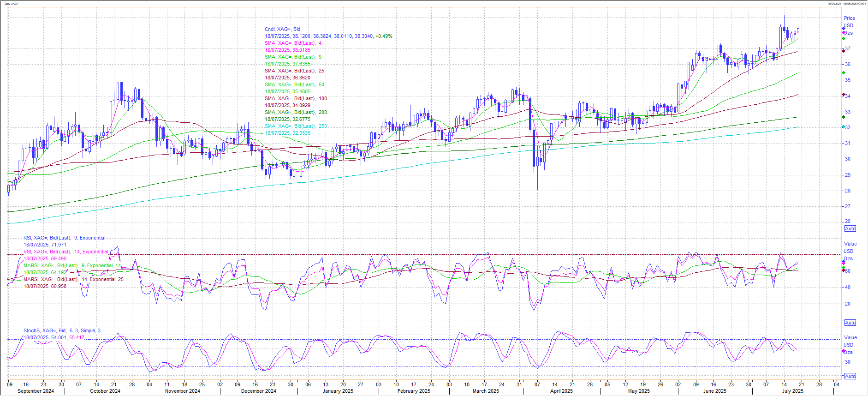Screen dimensions: 868x396
Task: Click the RSI 9 value '18/07/2025, 71.971'
Action: (45, 245)
